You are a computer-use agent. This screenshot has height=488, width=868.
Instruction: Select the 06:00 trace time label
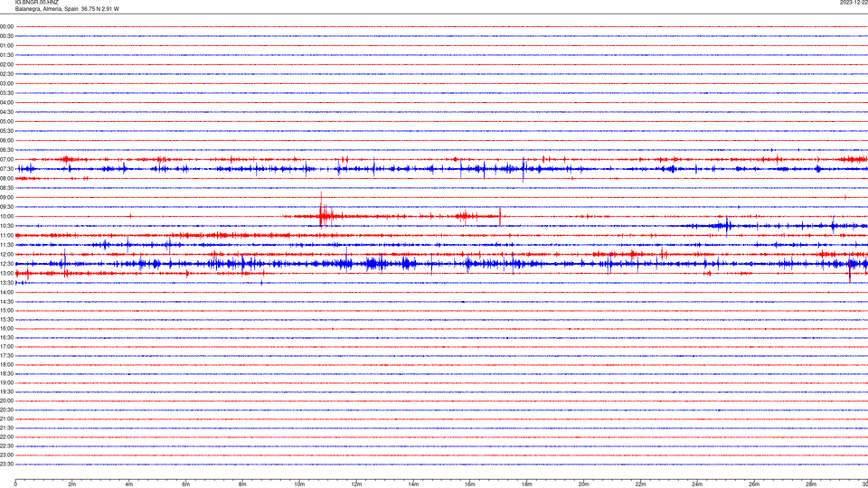(x=6, y=141)
